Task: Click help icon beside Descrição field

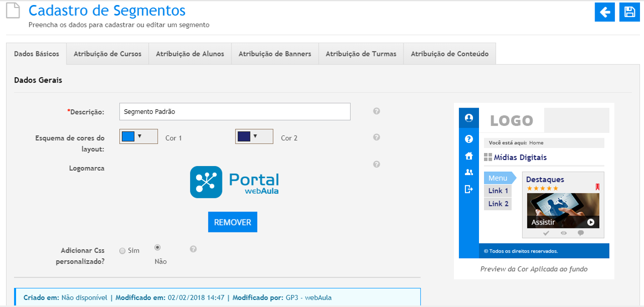Action: 376,111
